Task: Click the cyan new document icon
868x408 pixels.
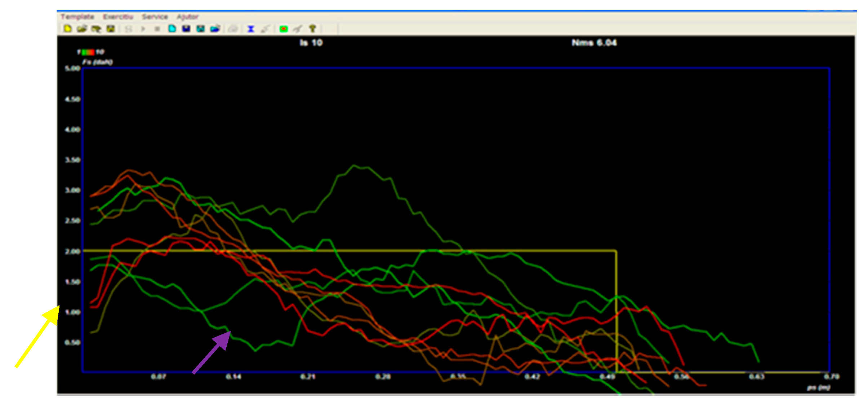Action: point(172,28)
